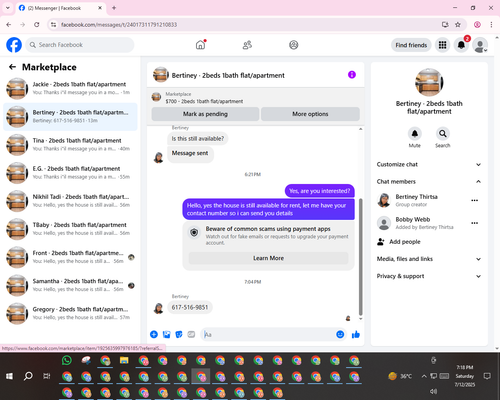Click Bobby Webb in chat members
The width and height of the screenshot is (500, 400).
pos(413,219)
